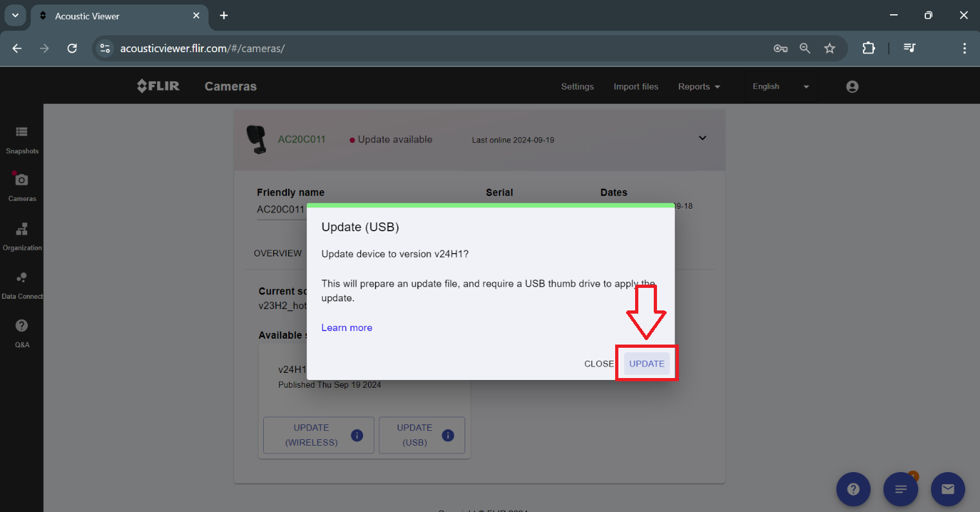The height and width of the screenshot is (512, 980).
Task: Bookmark this page with the star icon
Action: pos(830,48)
